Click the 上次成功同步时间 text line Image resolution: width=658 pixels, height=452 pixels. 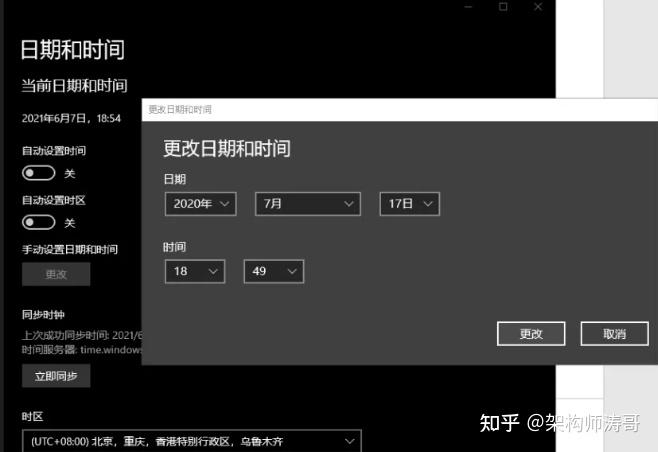tap(82, 335)
